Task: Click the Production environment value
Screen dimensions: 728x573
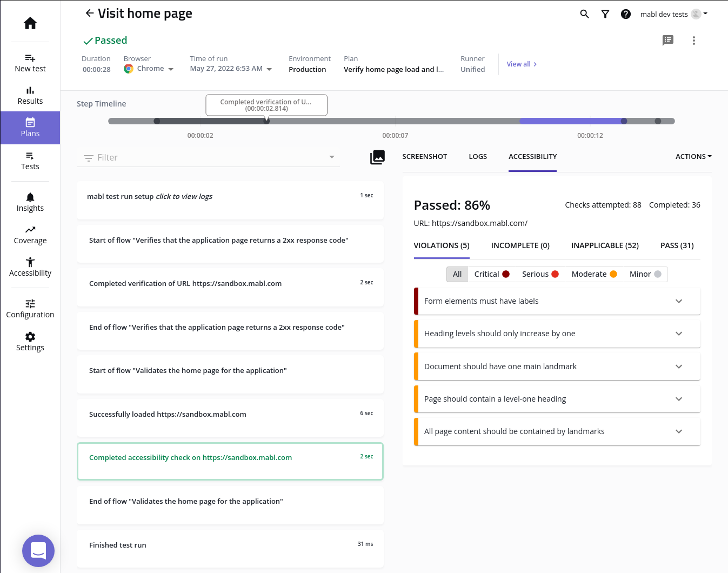Action: [307, 69]
